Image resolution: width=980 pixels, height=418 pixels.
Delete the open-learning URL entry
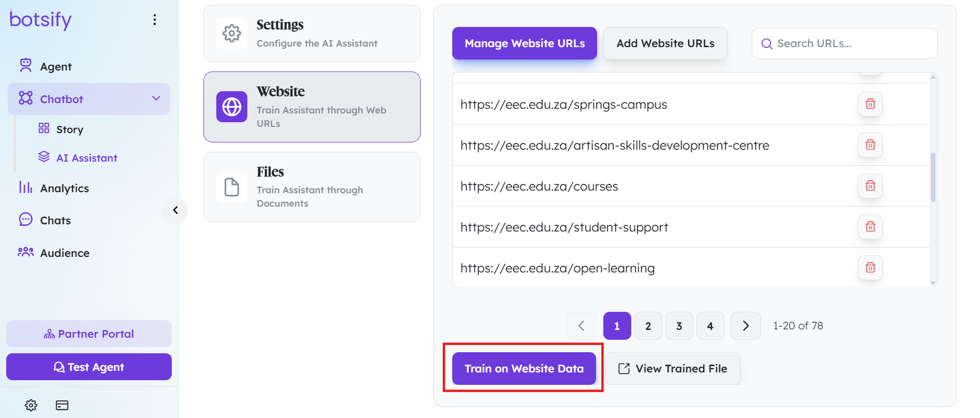870,268
